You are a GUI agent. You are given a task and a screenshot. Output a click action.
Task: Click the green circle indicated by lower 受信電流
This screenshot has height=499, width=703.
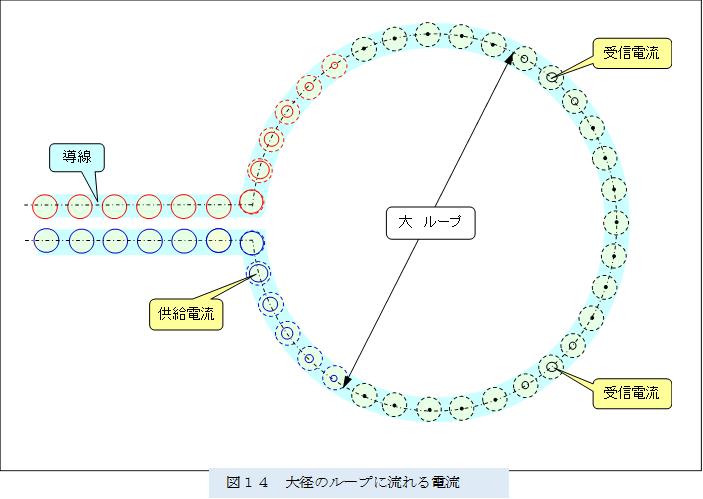coord(551,367)
